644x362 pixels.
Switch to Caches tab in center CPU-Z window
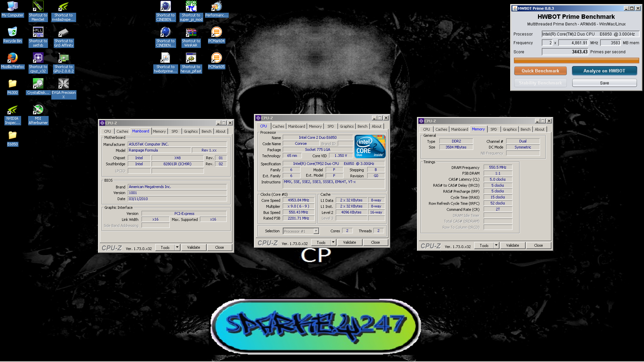point(278,126)
